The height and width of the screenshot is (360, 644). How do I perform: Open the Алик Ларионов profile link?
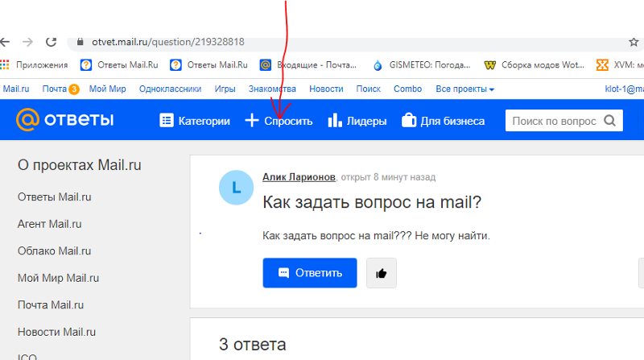[x=299, y=177]
